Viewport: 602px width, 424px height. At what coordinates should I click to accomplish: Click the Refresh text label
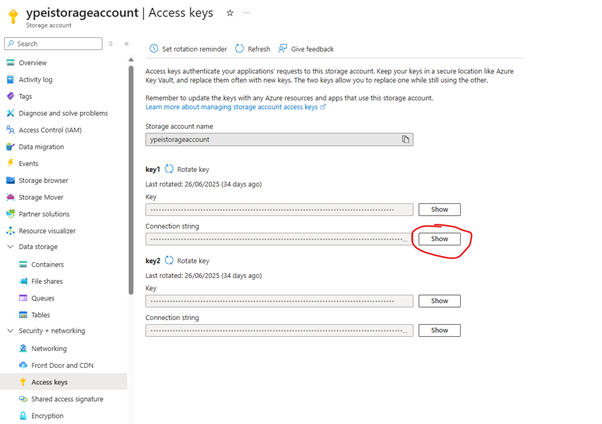pos(259,49)
